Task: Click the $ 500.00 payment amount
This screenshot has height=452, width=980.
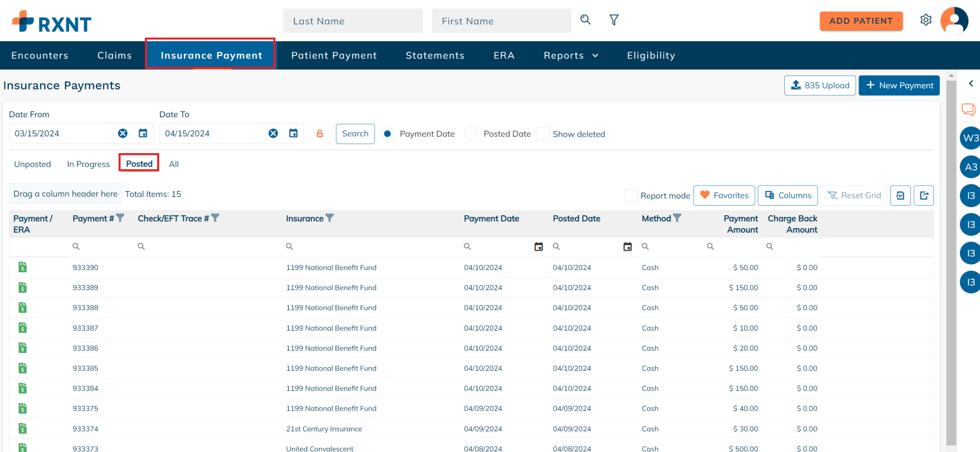Action: [744, 448]
